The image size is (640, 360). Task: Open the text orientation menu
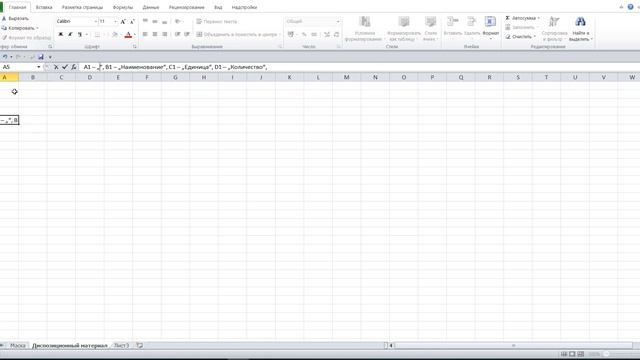coord(178,21)
